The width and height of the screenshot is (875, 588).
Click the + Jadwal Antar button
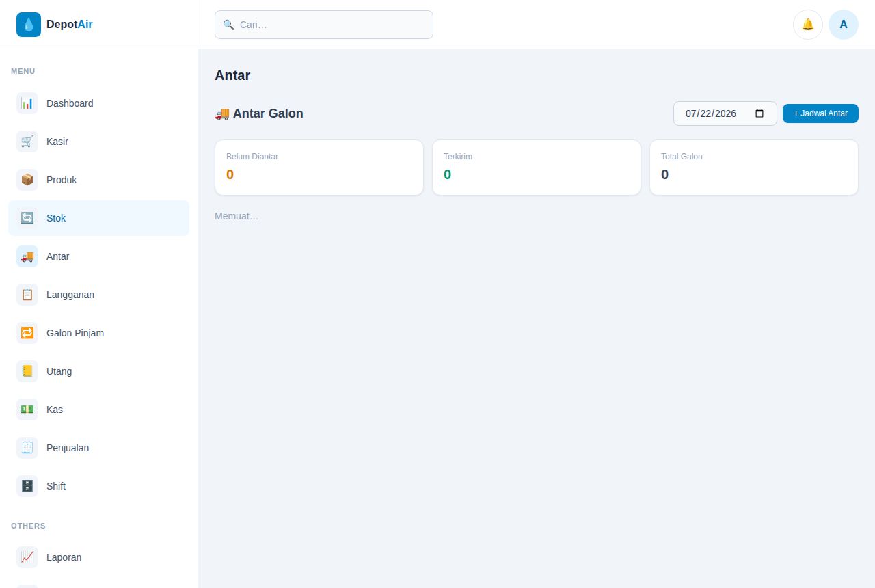pos(820,113)
